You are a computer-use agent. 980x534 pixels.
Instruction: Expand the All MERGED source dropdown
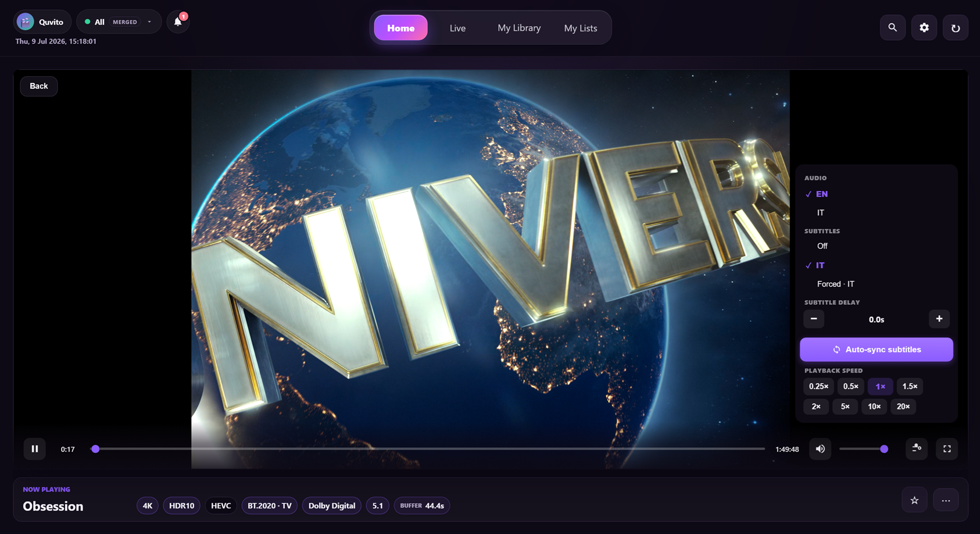(119, 22)
